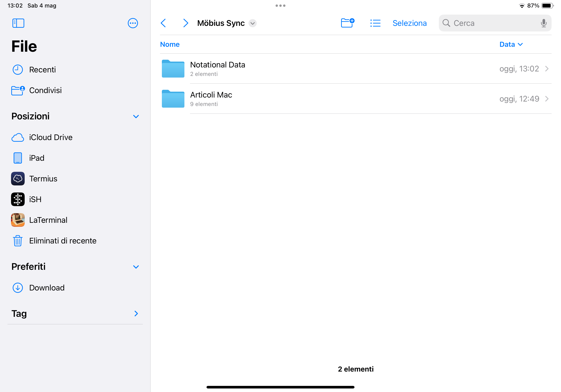Open Termius location
Screen dimensions: 561x392
pyautogui.click(x=43, y=179)
